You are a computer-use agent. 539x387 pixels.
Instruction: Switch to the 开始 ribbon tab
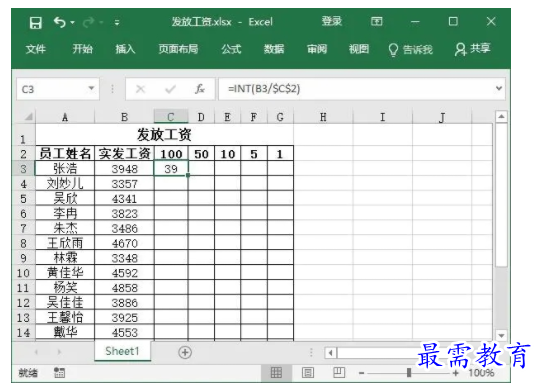coord(82,49)
